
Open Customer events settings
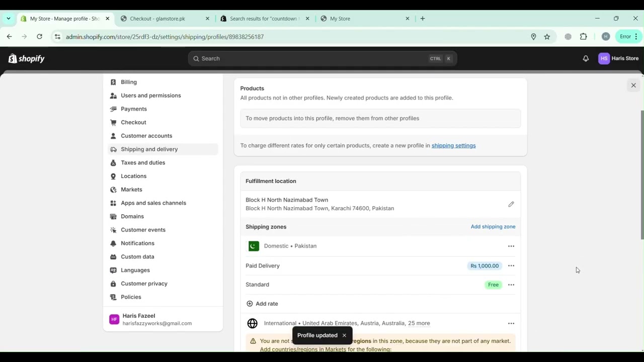coord(163,230)
